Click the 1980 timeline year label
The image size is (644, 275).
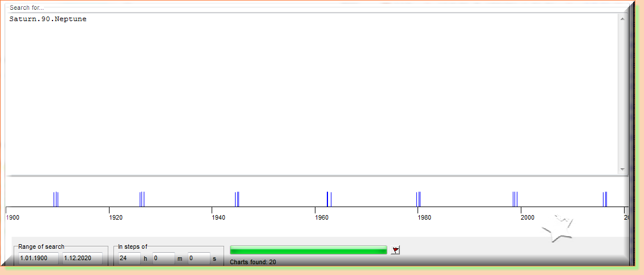[x=425, y=217]
